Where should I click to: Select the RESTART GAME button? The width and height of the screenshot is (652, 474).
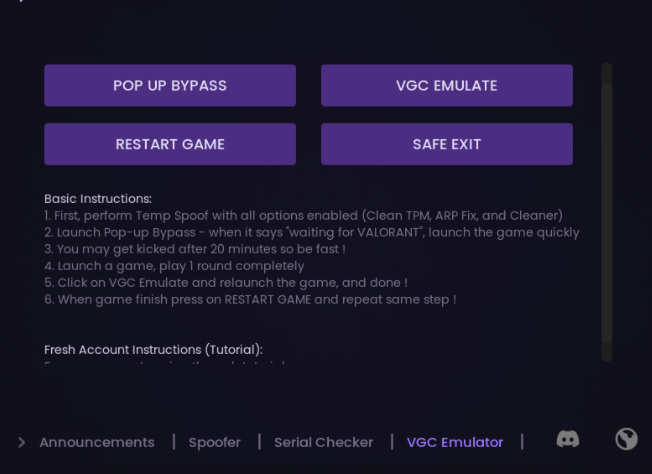point(170,144)
